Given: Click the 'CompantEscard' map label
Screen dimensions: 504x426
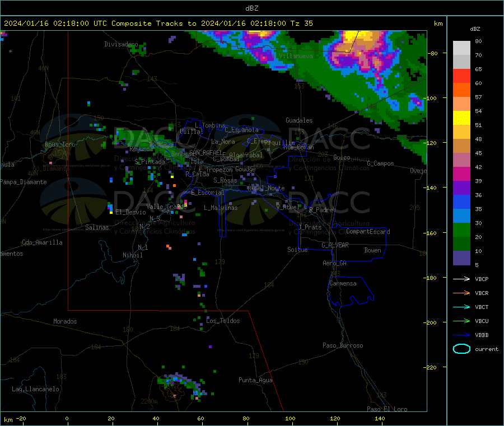Looking at the screenshot, I should pyautogui.click(x=368, y=232).
